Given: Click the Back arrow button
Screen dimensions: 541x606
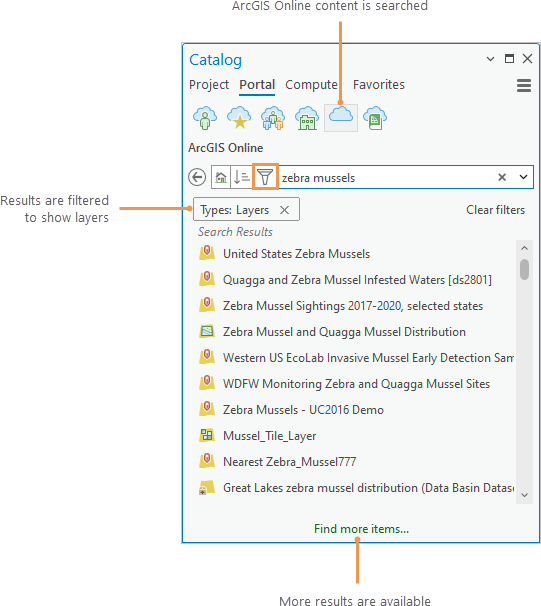Looking at the screenshot, I should pyautogui.click(x=197, y=177).
